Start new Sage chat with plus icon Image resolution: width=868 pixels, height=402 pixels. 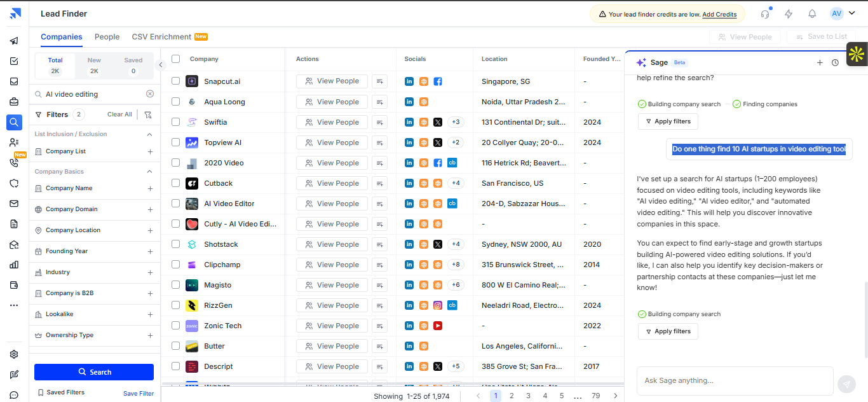click(x=820, y=62)
